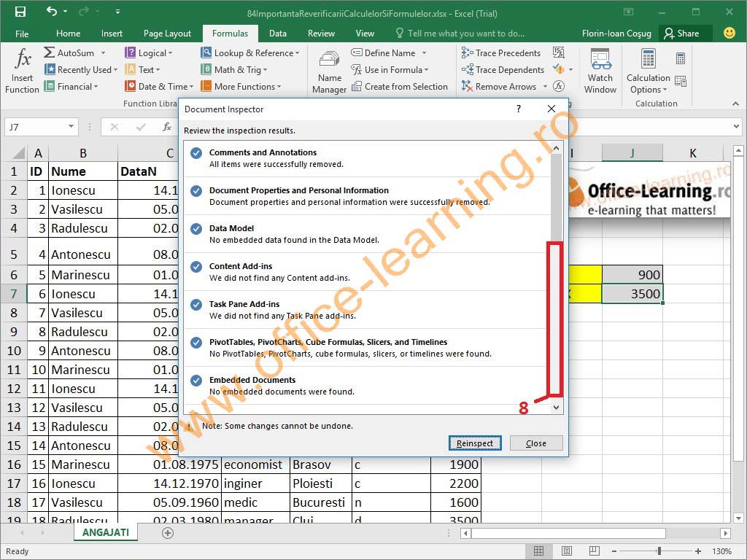Zoom out with the minus button
The height and width of the screenshot is (560, 747).
[614, 551]
